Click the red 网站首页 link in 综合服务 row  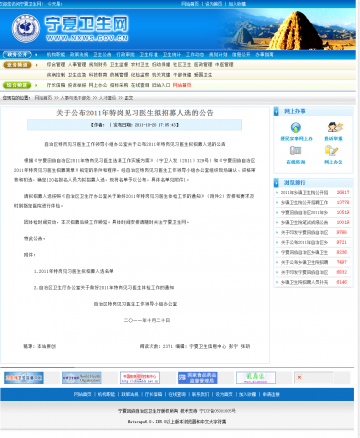[x=182, y=85]
